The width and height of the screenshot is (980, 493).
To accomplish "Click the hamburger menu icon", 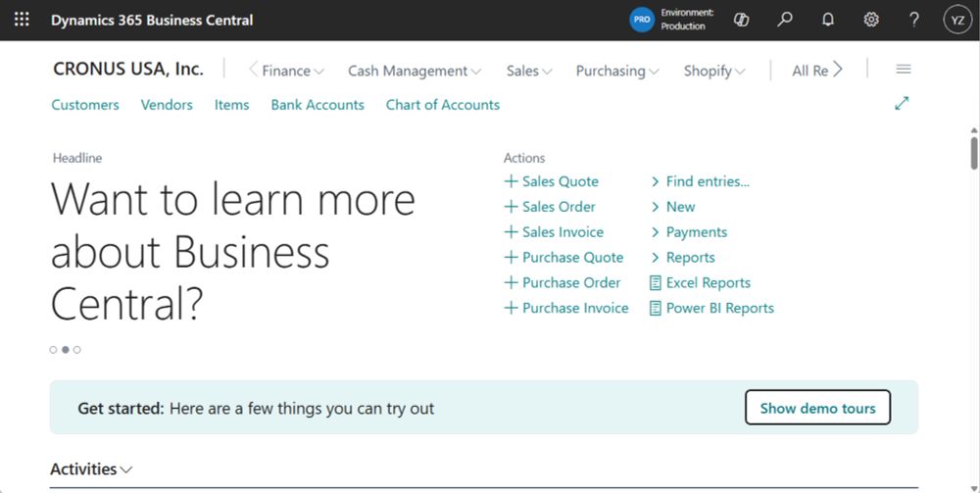I will (904, 70).
